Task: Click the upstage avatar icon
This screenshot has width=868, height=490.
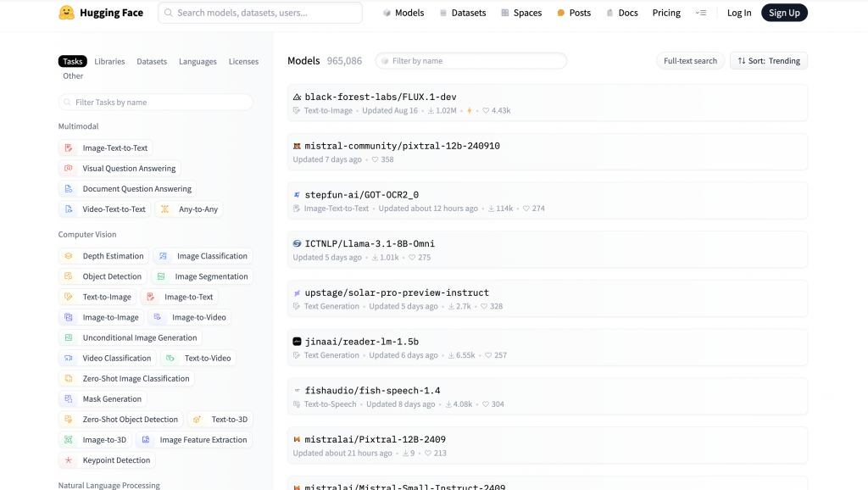Action: (x=297, y=292)
